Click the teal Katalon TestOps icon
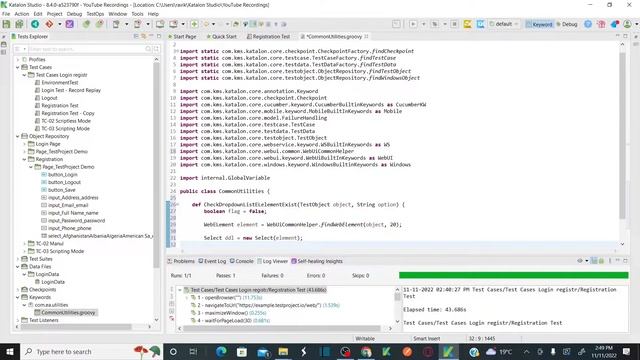 [x=35, y=24]
